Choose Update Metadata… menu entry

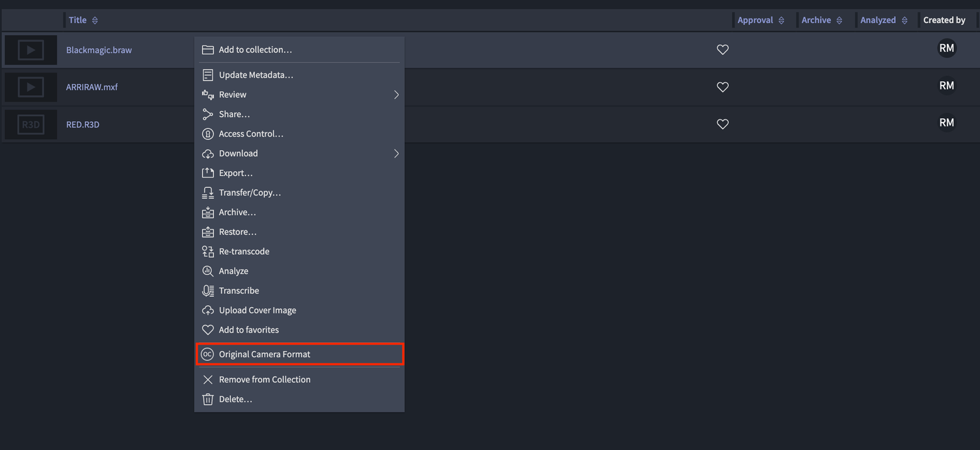coord(299,75)
